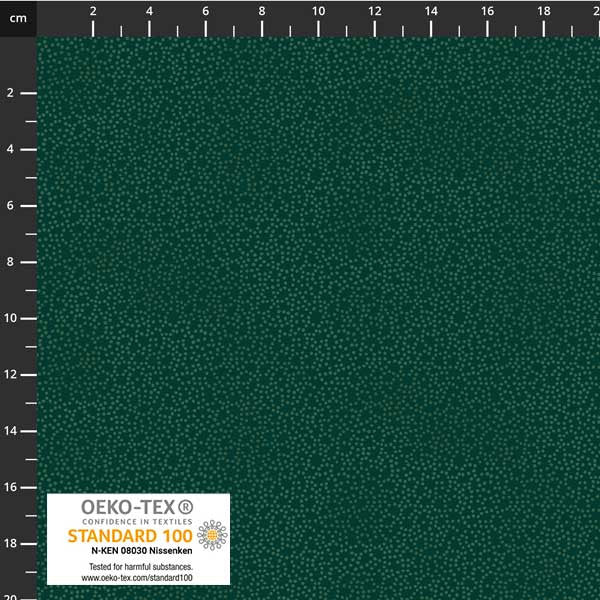Click the 12 mark on the left ruler
This screenshot has width=600, height=600.
coord(9,374)
